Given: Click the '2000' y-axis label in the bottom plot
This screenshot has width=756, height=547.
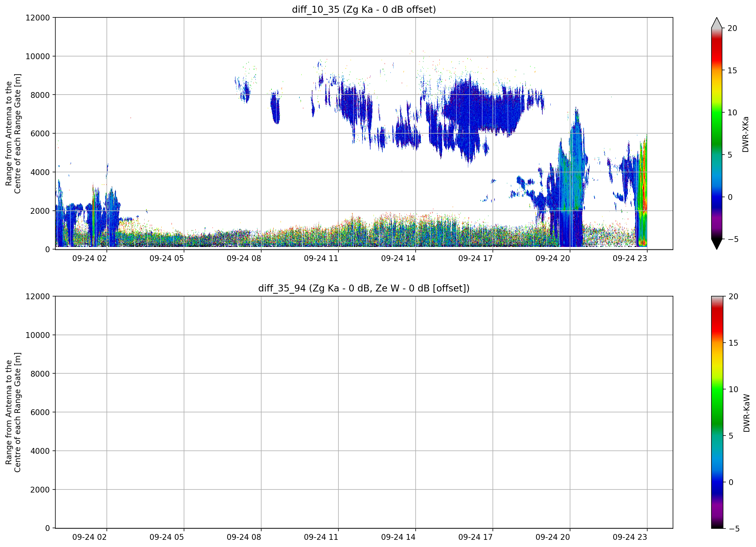Looking at the screenshot, I should [x=40, y=490].
